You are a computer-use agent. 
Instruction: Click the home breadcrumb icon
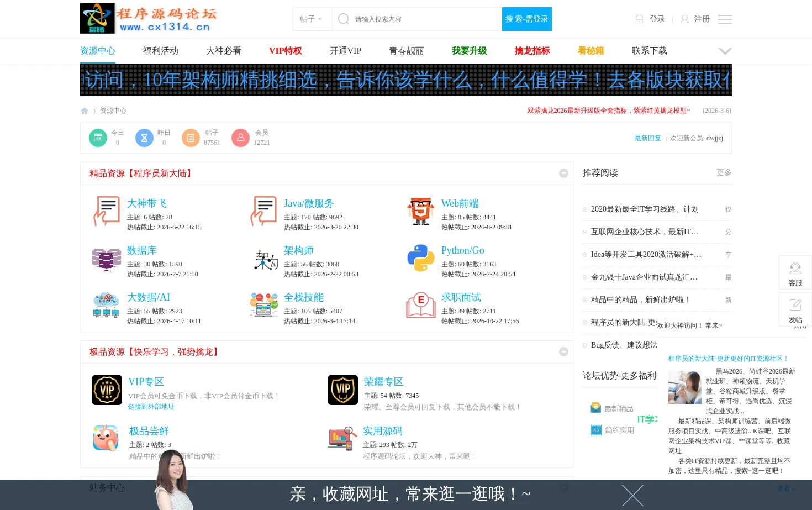[x=85, y=111]
